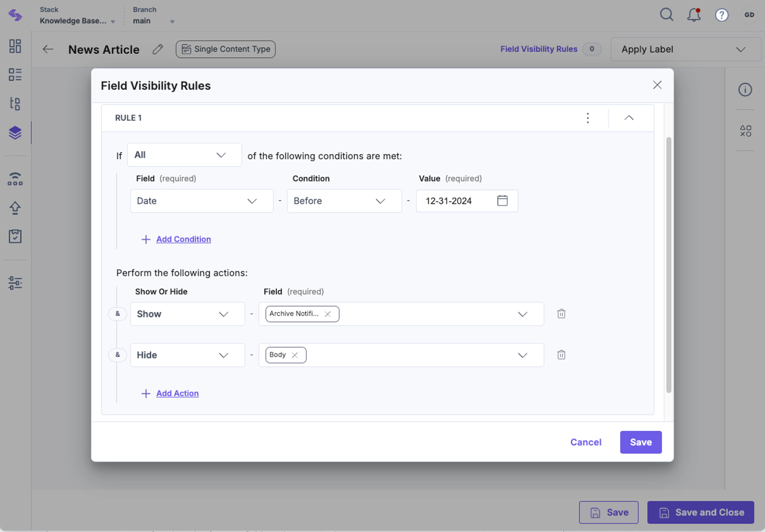Click Cancel in the dialog
Viewport: 765px width, 532px height.
coord(586,442)
